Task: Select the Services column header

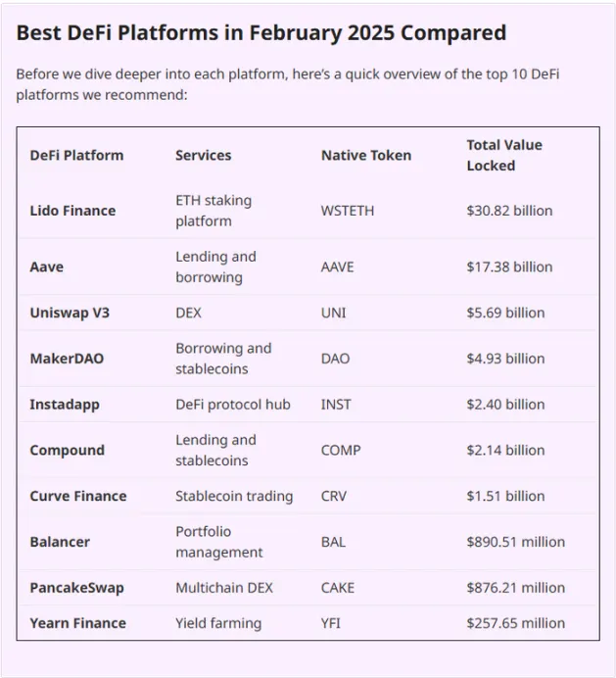Action: click(x=203, y=155)
